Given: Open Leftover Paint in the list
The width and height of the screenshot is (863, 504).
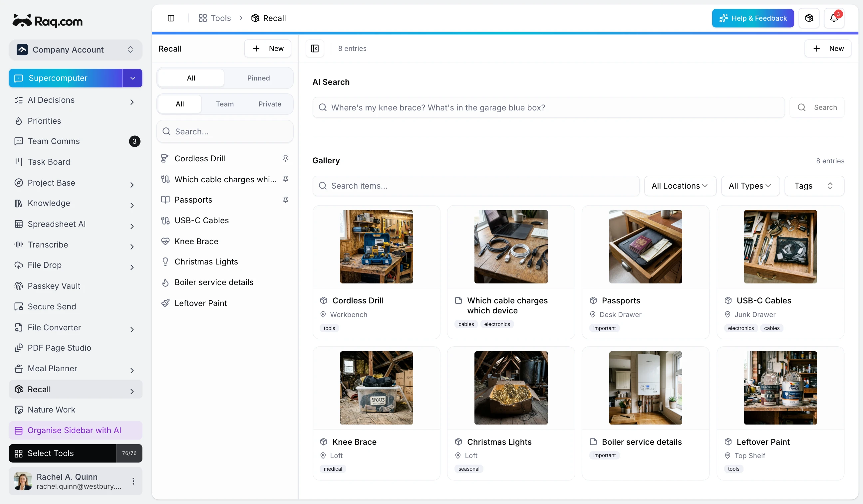Looking at the screenshot, I should pyautogui.click(x=225, y=303).
